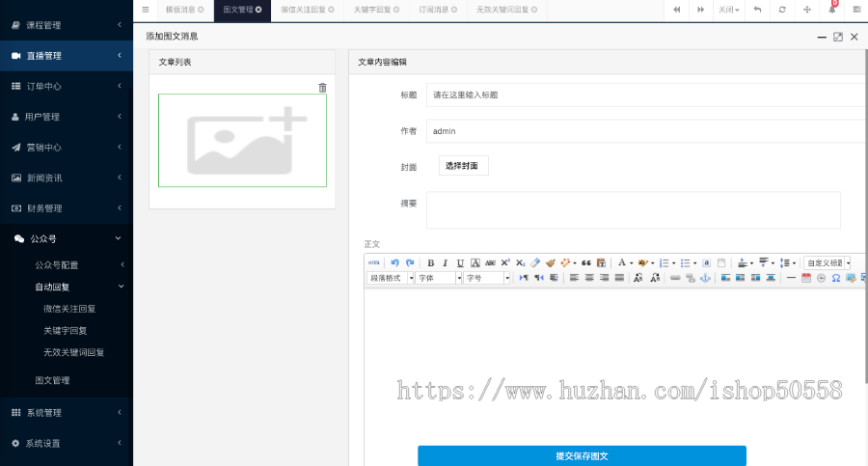Image resolution: width=868 pixels, height=466 pixels.
Task: Refresh the current tab page
Action: coord(782,10)
